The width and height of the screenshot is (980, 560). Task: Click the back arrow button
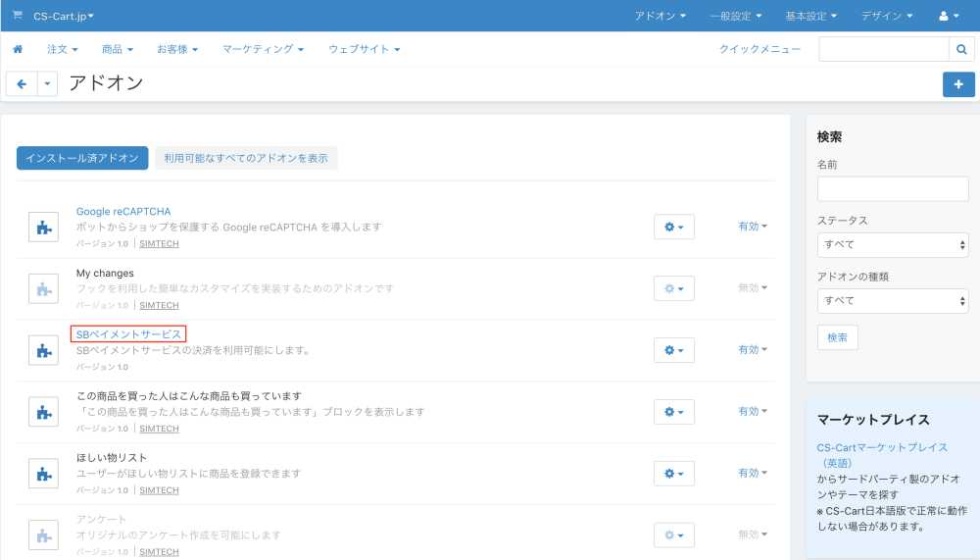click(x=22, y=83)
